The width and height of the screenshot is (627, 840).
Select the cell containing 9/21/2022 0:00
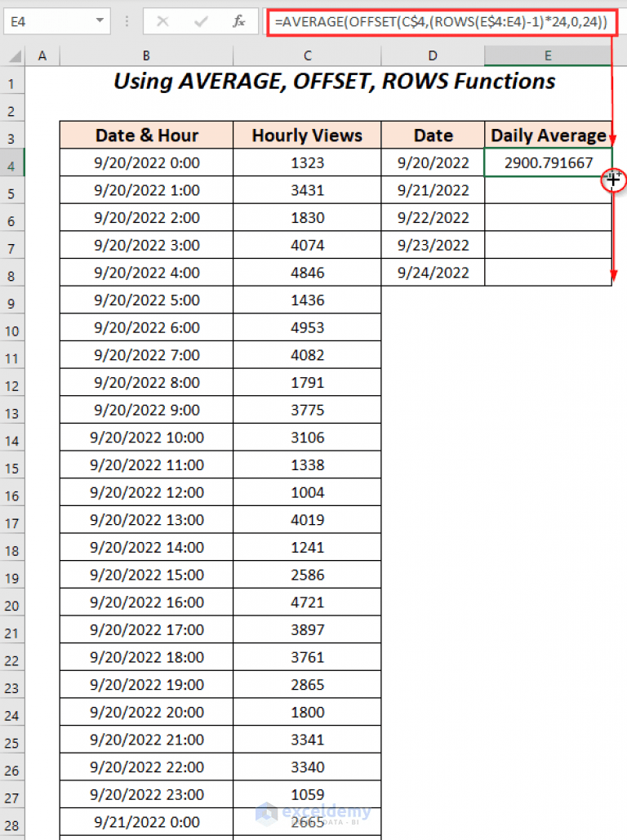146,822
